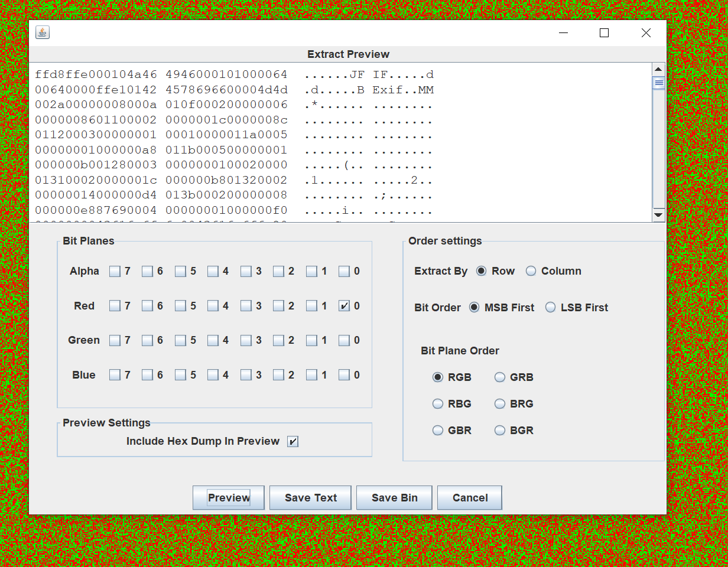
Task: Check Red bit plane 4
Action: pyautogui.click(x=213, y=306)
